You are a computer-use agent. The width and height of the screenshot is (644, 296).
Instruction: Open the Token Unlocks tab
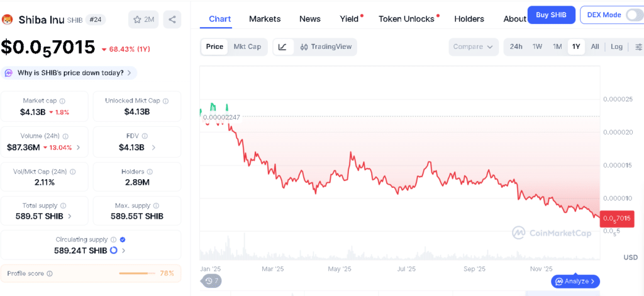click(406, 19)
